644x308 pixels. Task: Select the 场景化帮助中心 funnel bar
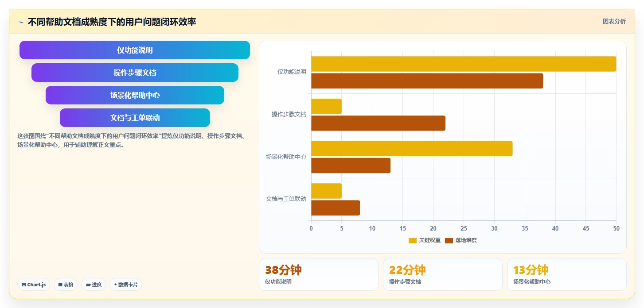[x=135, y=95]
